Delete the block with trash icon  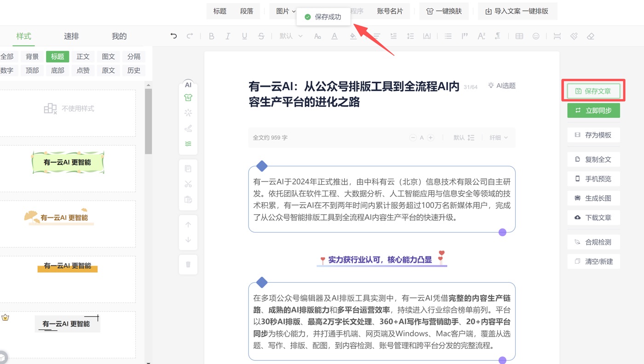click(x=188, y=264)
